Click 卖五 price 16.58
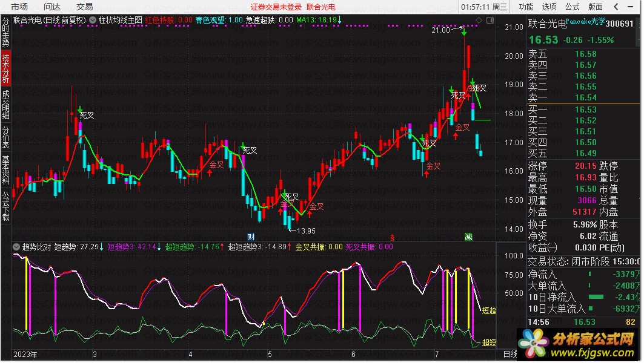The width and height of the screenshot is (644, 363). tap(586, 54)
